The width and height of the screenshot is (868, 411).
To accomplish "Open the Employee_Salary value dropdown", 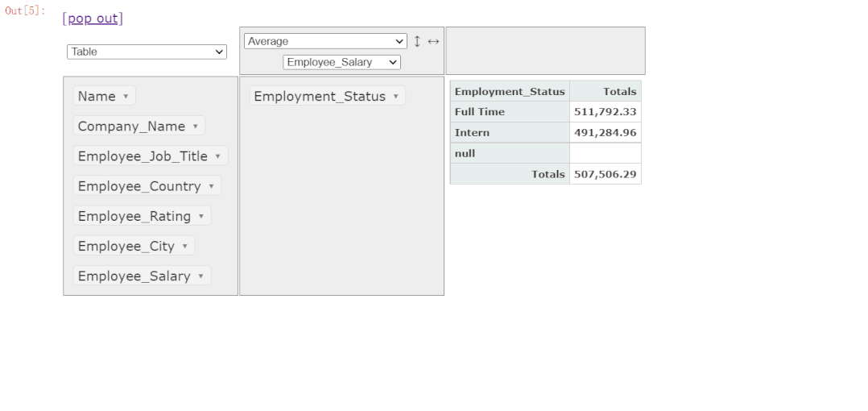I will pyautogui.click(x=341, y=62).
